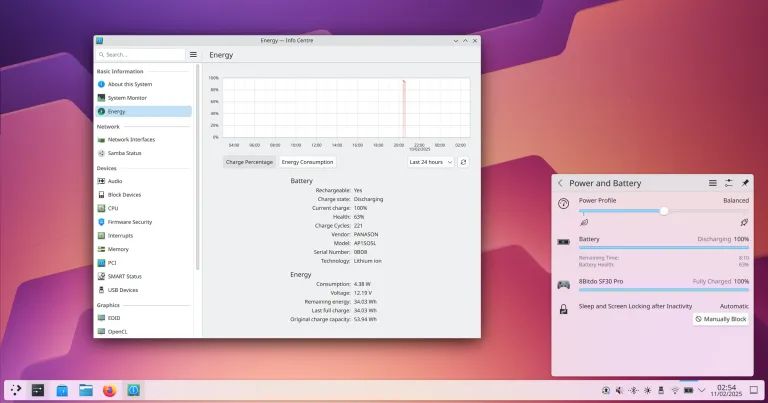Click the Battery charge progress bar
The height and width of the screenshot is (403, 768).
664,248
